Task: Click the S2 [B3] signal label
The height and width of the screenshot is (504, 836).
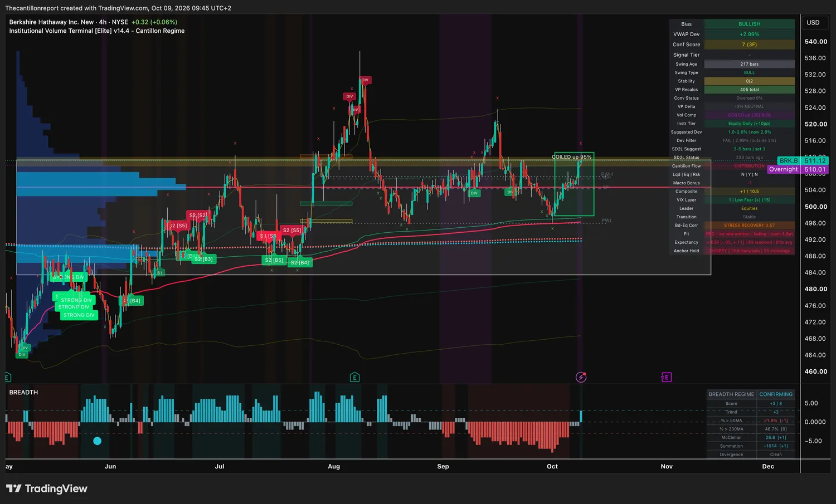Action: (203, 259)
